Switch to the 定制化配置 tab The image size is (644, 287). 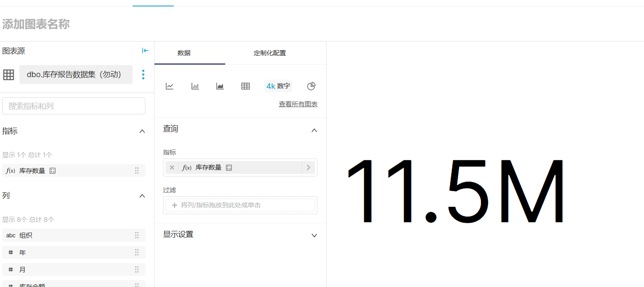tap(270, 53)
